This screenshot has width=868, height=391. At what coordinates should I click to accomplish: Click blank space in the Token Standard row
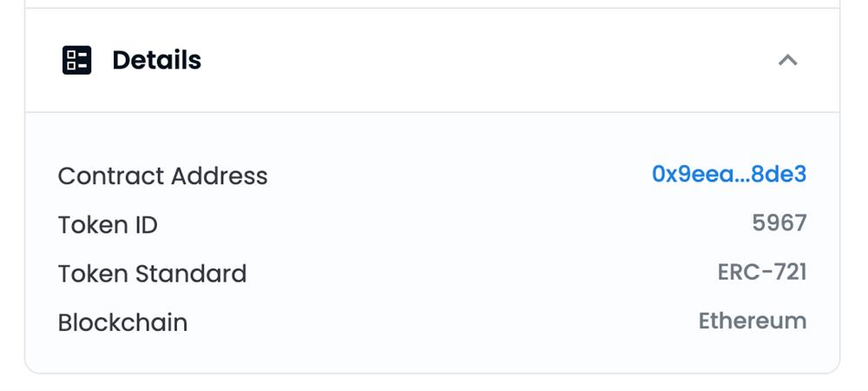(x=477, y=274)
